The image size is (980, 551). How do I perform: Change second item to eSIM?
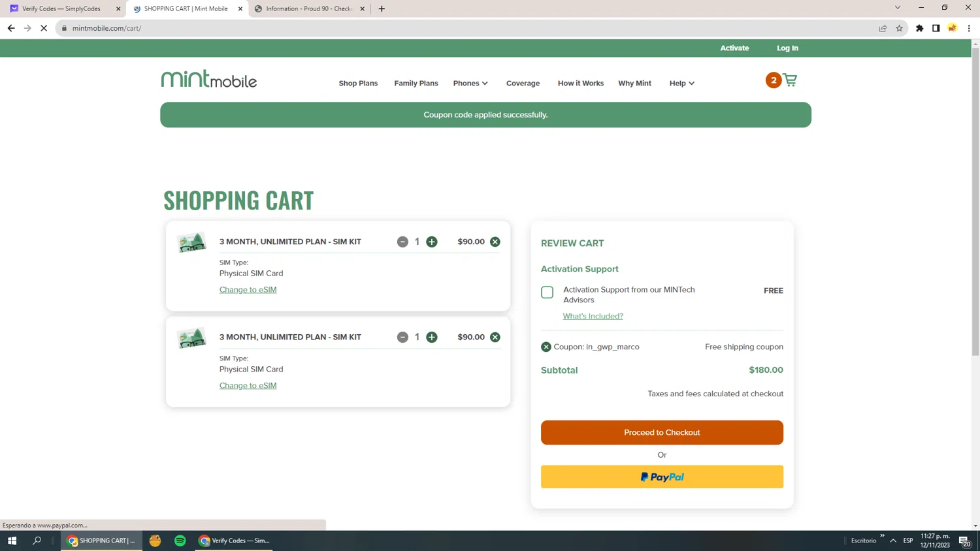click(x=248, y=386)
